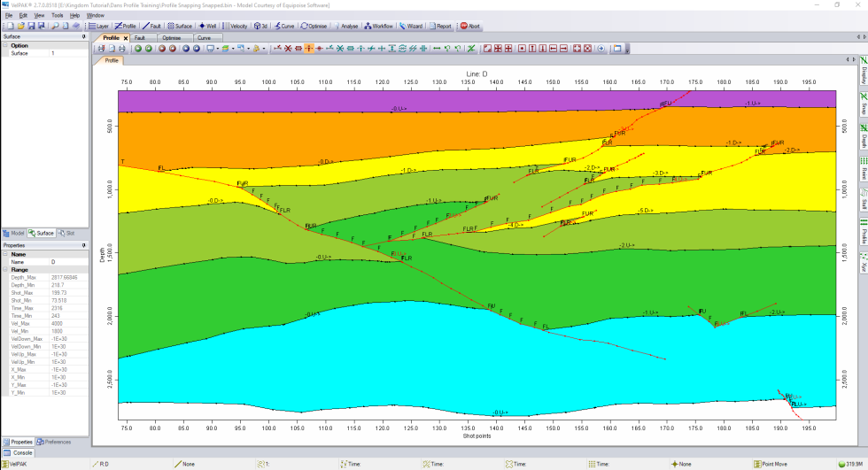868x470 pixels.
Task: Open the Console tab
Action: (19, 453)
